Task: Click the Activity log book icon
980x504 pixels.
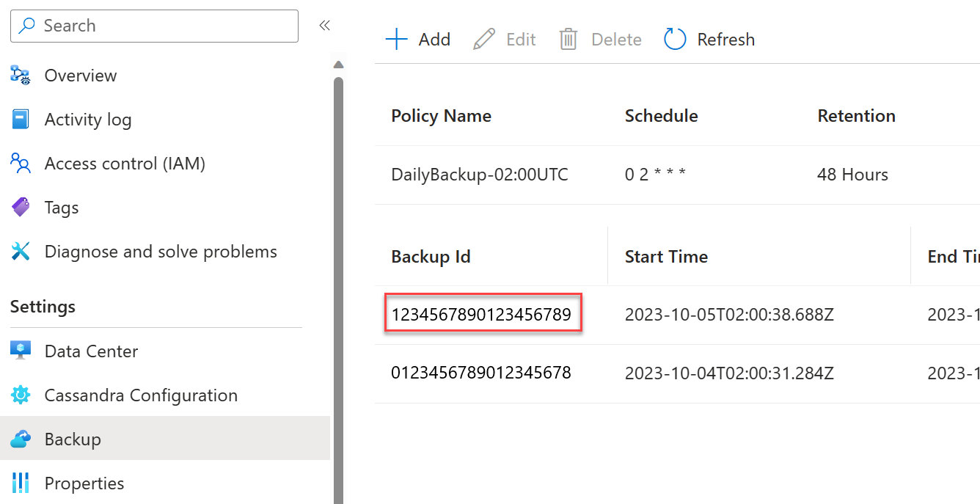Action: [x=20, y=120]
